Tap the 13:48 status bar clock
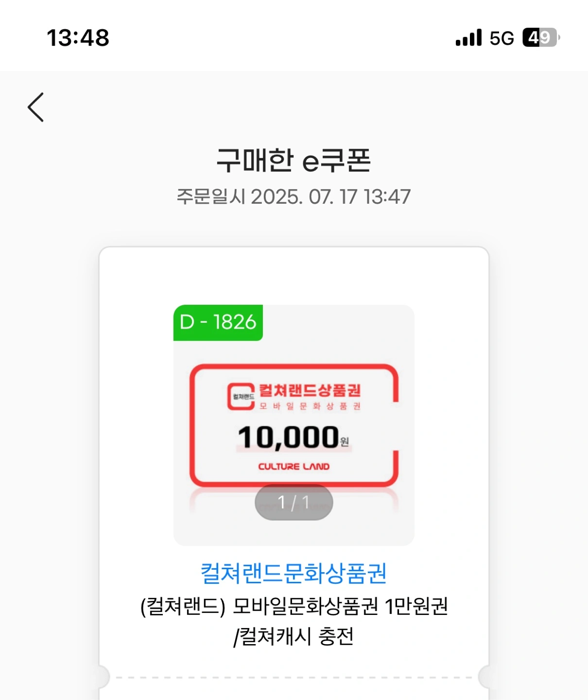The image size is (588, 700). [78, 37]
